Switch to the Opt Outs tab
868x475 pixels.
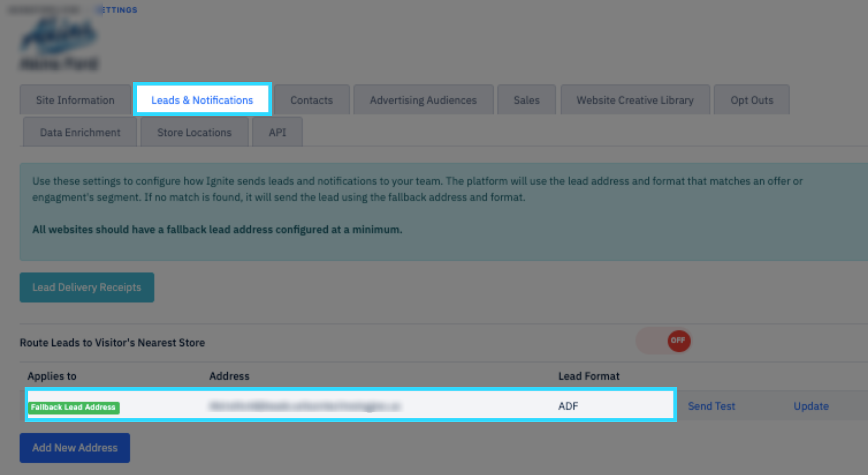point(752,100)
